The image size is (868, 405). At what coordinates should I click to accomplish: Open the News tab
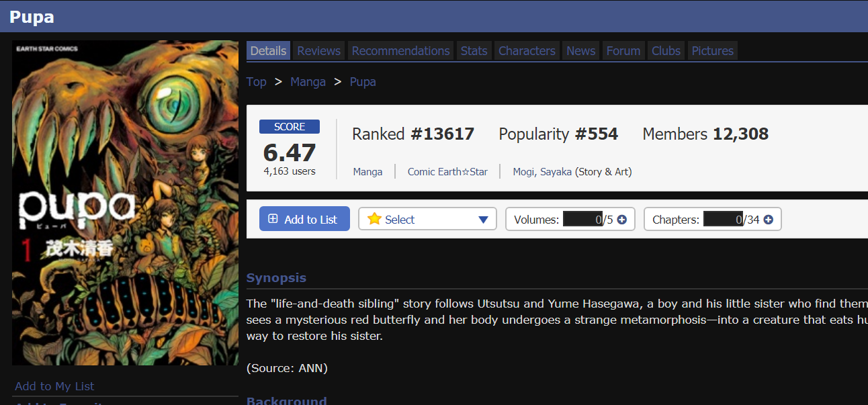(x=580, y=50)
